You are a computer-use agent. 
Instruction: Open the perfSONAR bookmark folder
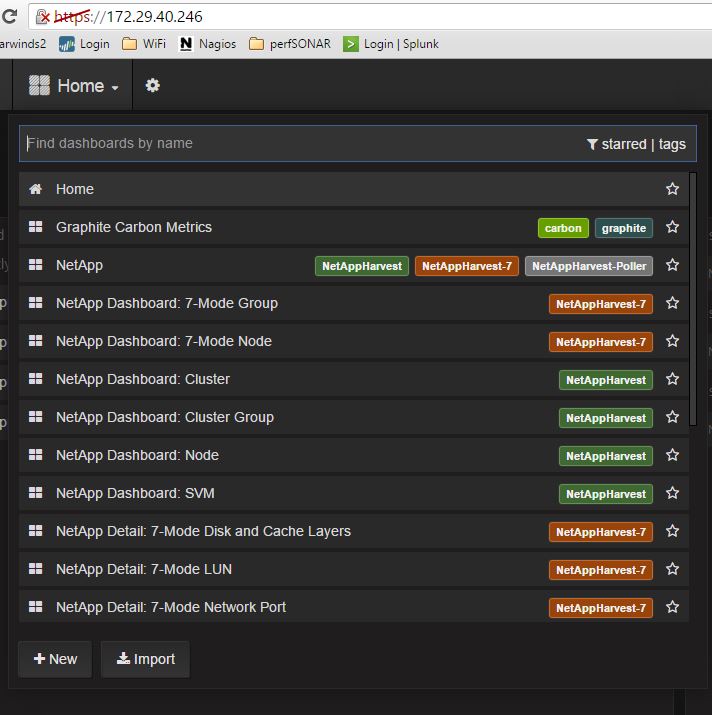tap(257, 44)
